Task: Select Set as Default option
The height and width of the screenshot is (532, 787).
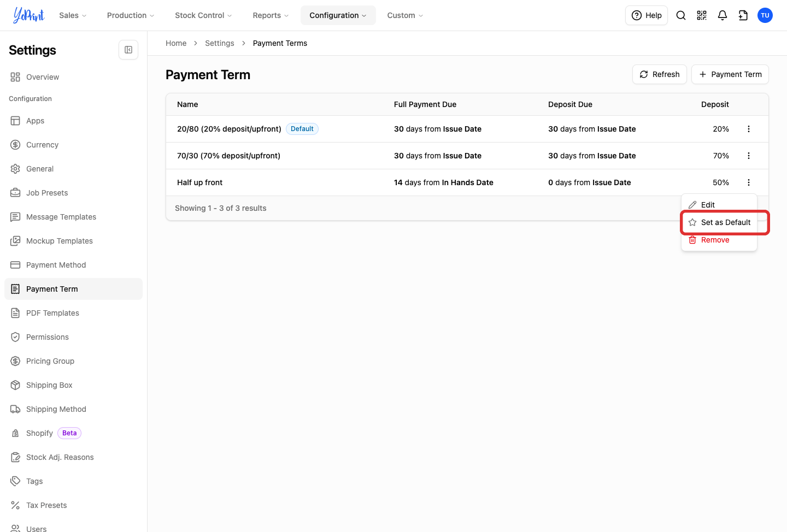Action: (x=719, y=222)
